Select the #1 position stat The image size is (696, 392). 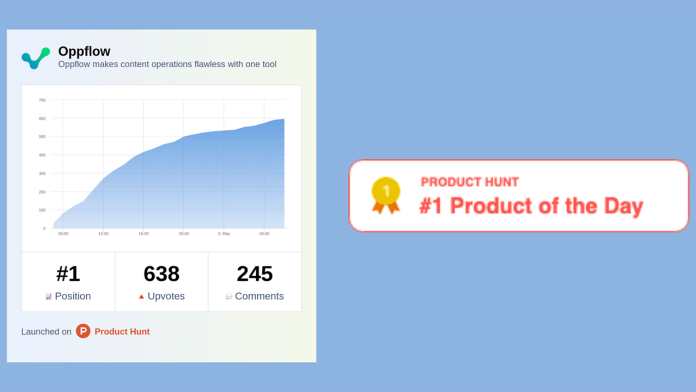coord(68,282)
